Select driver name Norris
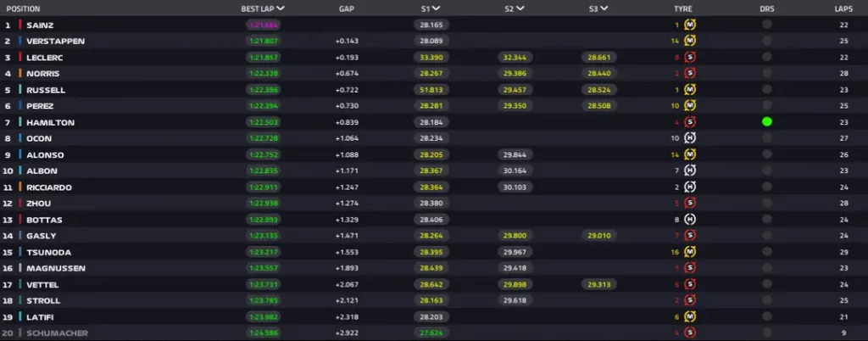Viewport: 868px width, 341px height. pos(42,74)
